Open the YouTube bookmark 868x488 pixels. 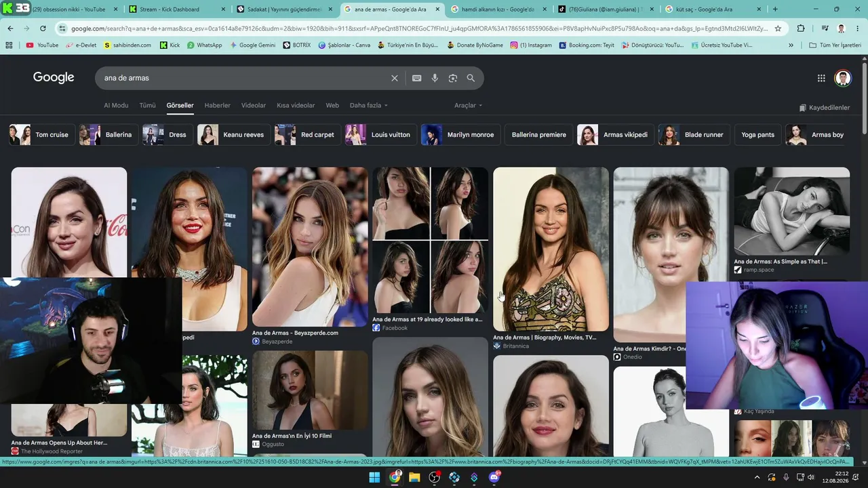point(42,45)
